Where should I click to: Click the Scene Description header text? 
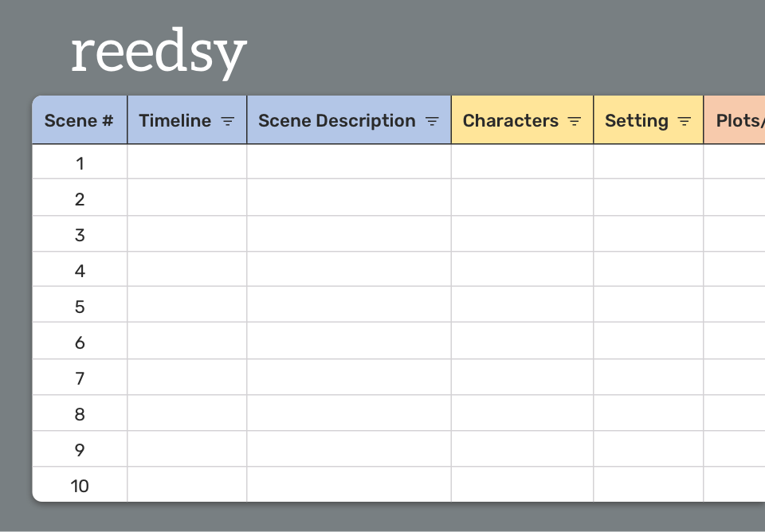point(337,121)
